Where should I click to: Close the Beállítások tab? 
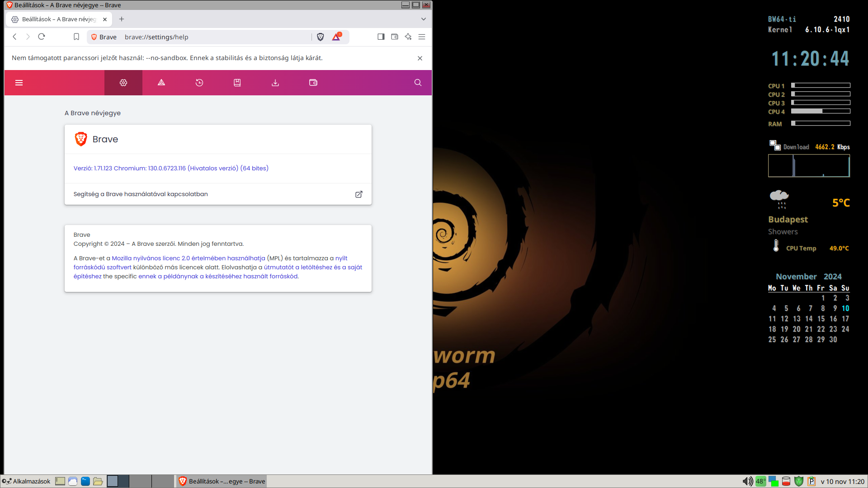tap(105, 19)
